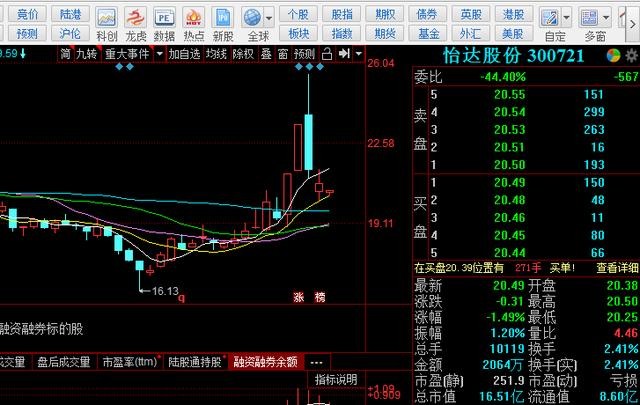Expand the 多窗 dropdown arrow

click(x=606, y=18)
